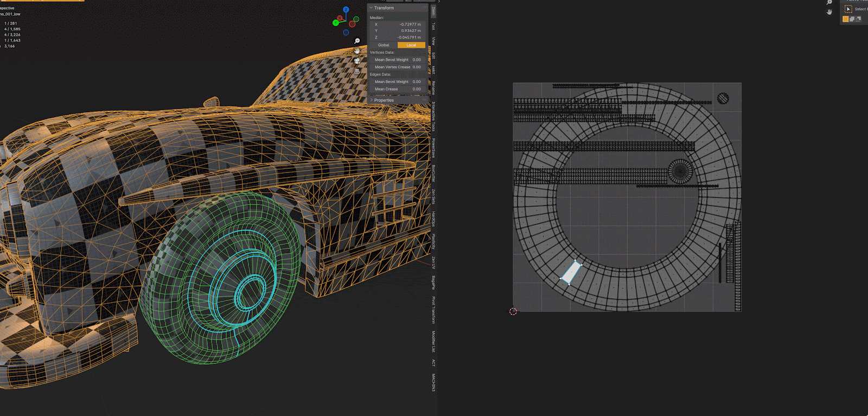Switch to the Tool sidebar tab
Screen dimensions: 868x416
433,26
